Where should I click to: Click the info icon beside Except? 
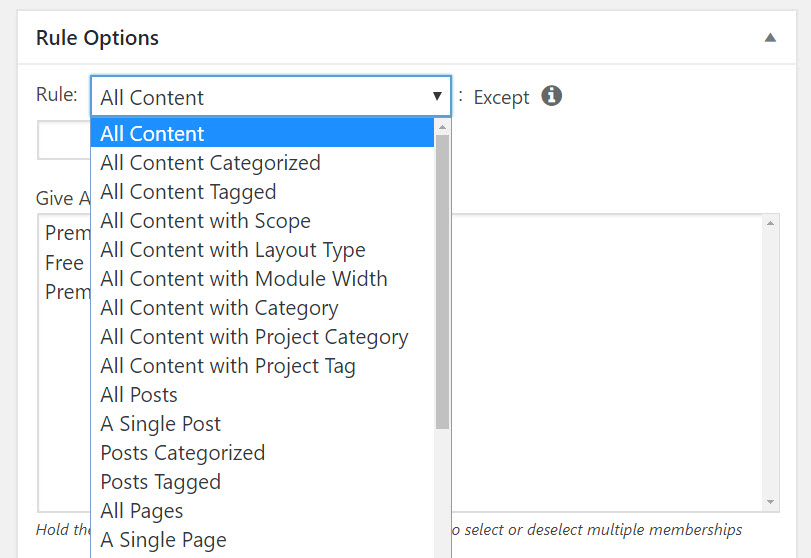tap(551, 96)
